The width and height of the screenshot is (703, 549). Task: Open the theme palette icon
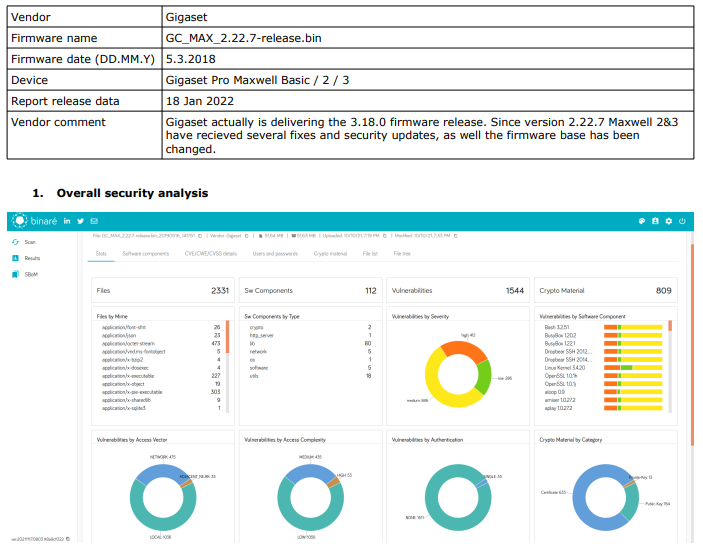pyautogui.click(x=642, y=221)
